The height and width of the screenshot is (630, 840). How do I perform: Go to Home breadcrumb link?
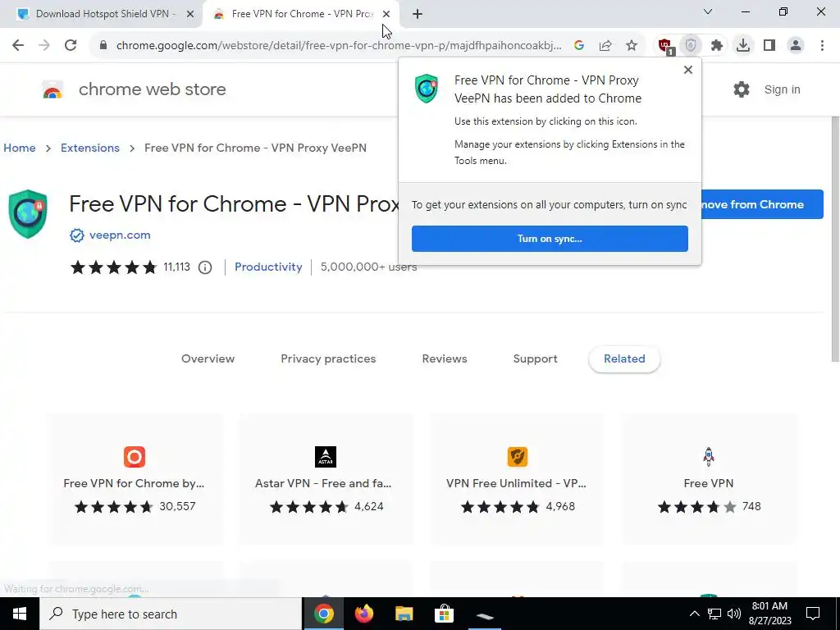tap(20, 148)
